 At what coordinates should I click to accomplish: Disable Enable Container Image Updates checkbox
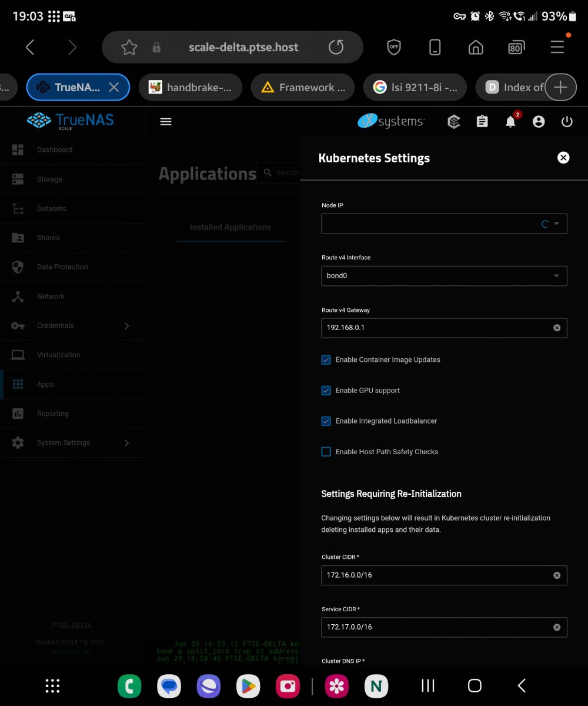click(326, 359)
